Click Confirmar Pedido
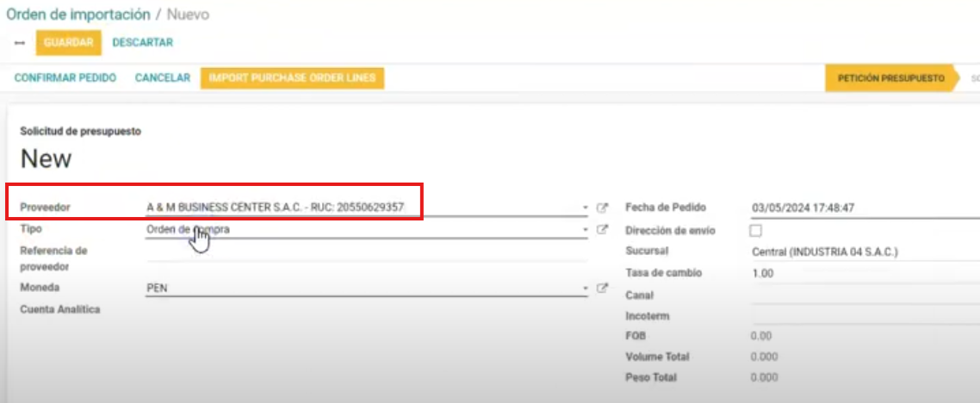980x403 pixels. click(65, 77)
